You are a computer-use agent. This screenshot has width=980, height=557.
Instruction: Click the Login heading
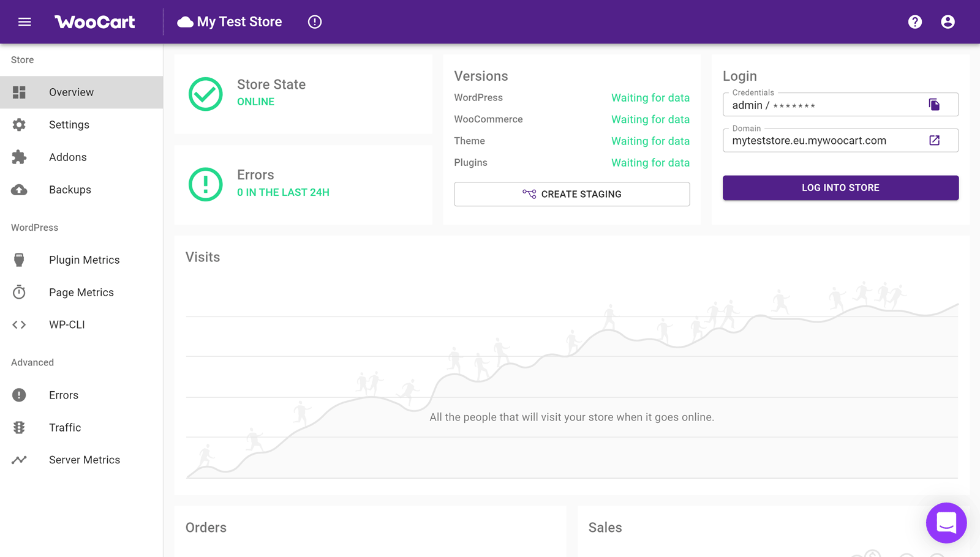tap(740, 77)
